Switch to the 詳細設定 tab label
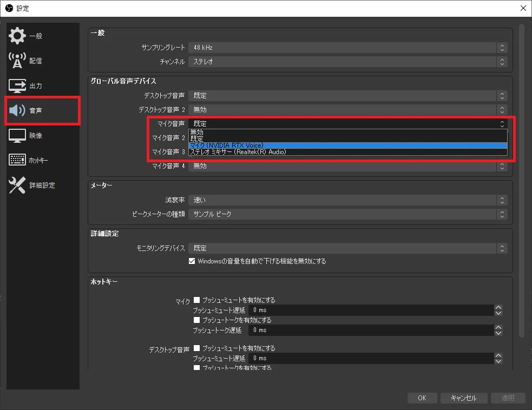Screen dimensions: 532x410 click(x=42, y=185)
